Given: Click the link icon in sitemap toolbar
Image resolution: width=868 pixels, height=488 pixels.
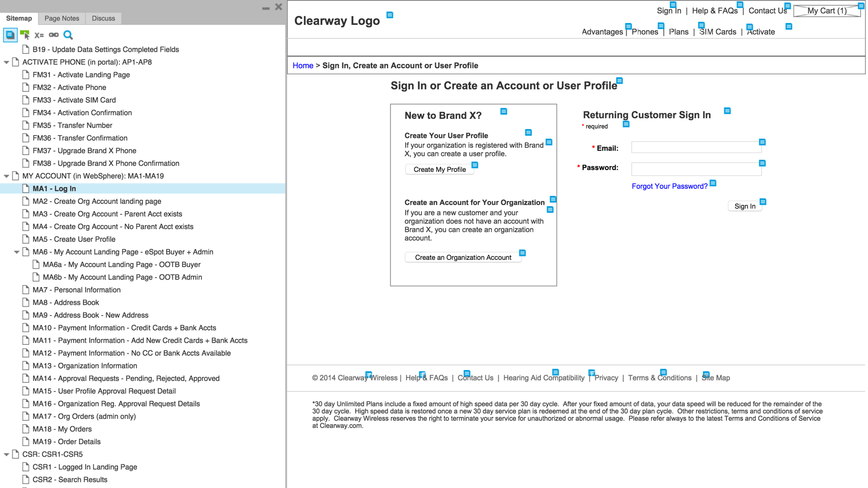Looking at the screenshot, I should click(x=53, y=35).
